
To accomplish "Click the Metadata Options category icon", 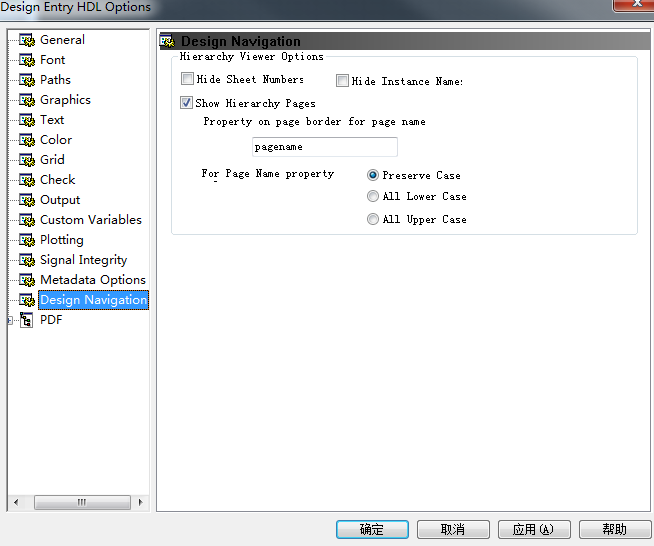I will pos(27,280).
